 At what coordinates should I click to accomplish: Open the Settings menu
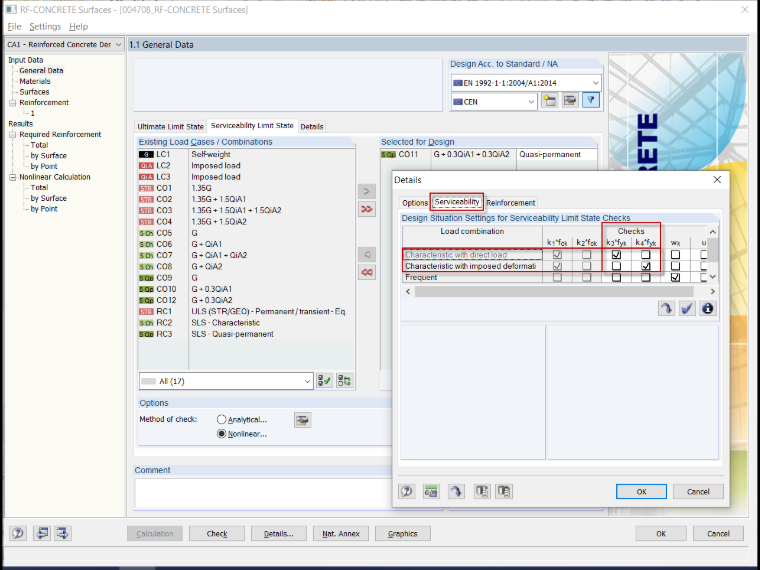coord(45,27)
